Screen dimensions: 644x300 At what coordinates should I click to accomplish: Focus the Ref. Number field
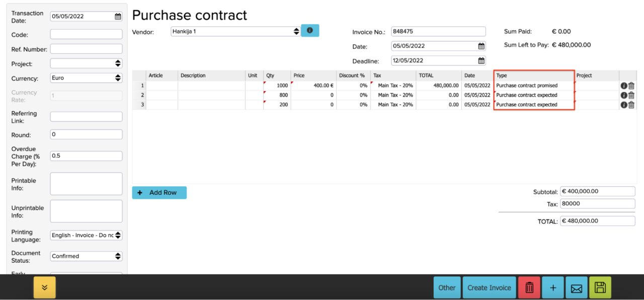click(86, 49)
